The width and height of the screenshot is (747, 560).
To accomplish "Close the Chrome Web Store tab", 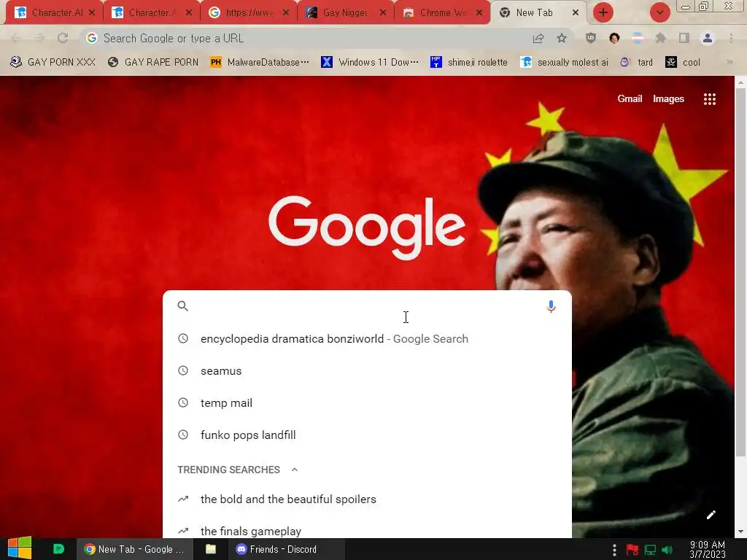I will [x=479, y=13].
